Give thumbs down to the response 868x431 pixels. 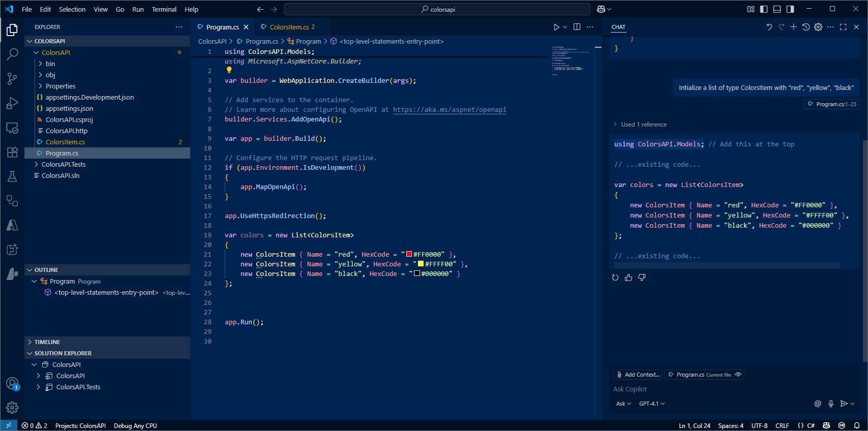pyautogui.click(x=642, y=278)
